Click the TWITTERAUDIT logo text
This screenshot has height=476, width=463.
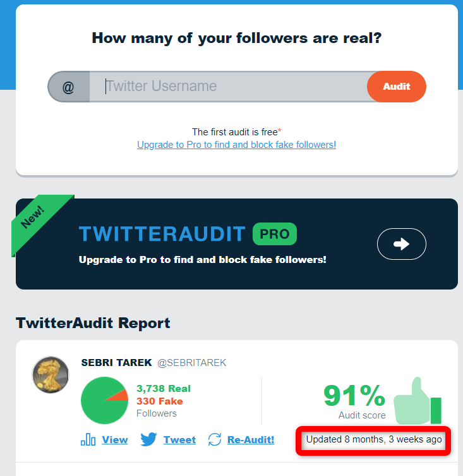click(162, 234)
